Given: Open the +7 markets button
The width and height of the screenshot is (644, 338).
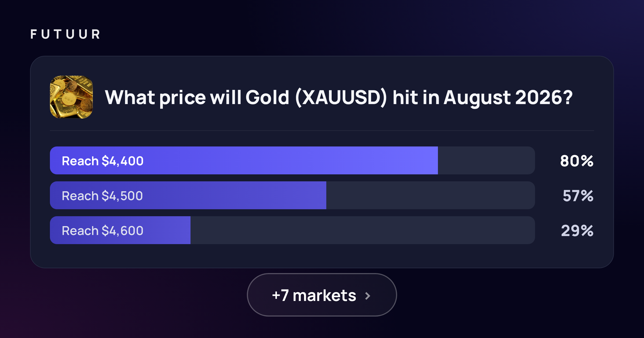Looking at the screenshot, I should click(x=322, y=295).
